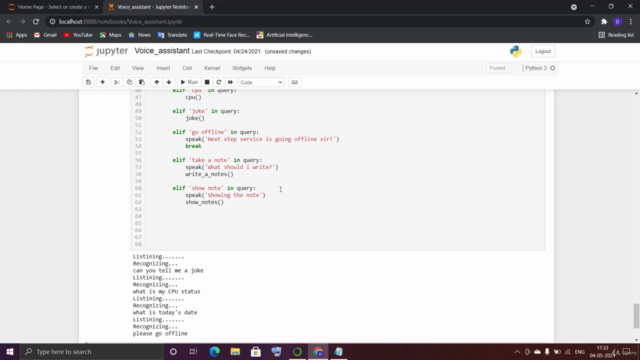Open the Edit menu
This screenshot has height=360, width=640.
pyautogui.click(x=115, y=68)
